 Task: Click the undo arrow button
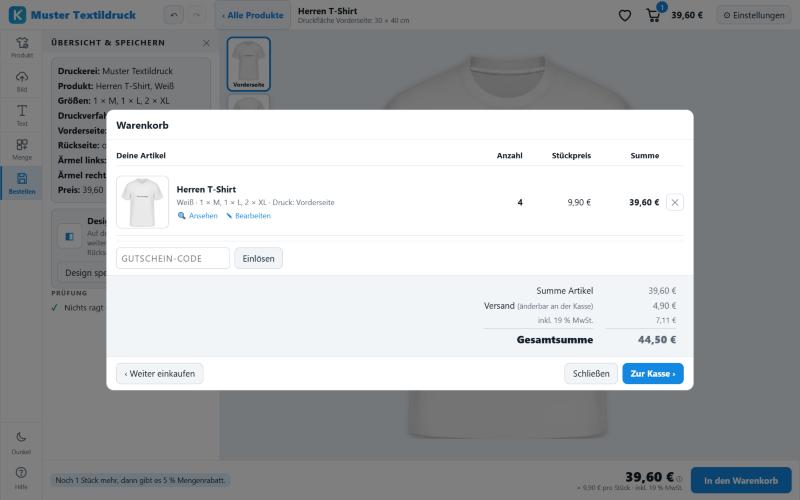tap(173, 15)
